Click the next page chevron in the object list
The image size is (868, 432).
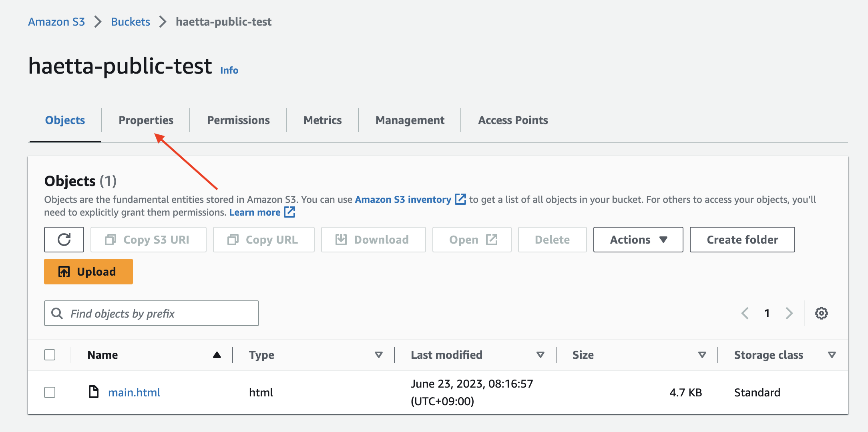[x=789, y=313]
